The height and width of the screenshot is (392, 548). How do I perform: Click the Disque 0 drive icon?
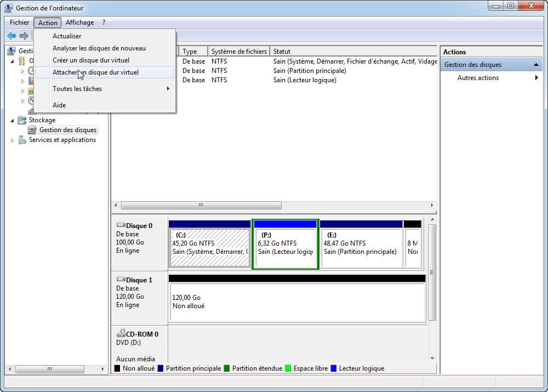click(121, 225)
